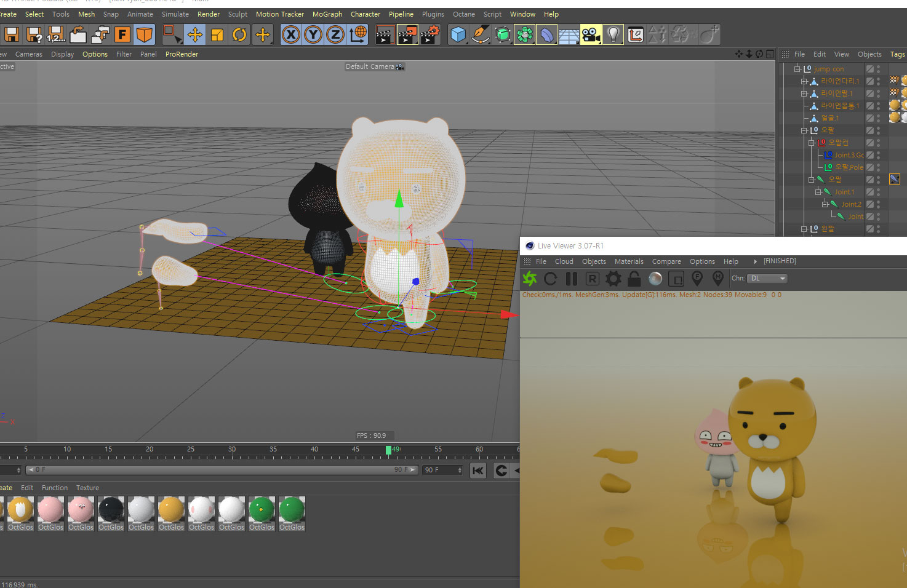
Task: Open the MoGraph menu
Action: [x=327, y=14]
